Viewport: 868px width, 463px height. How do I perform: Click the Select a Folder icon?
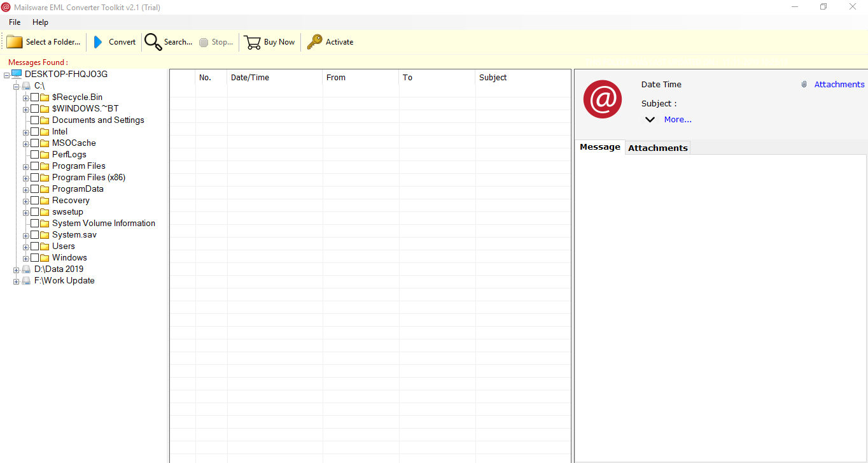point(14,42)
